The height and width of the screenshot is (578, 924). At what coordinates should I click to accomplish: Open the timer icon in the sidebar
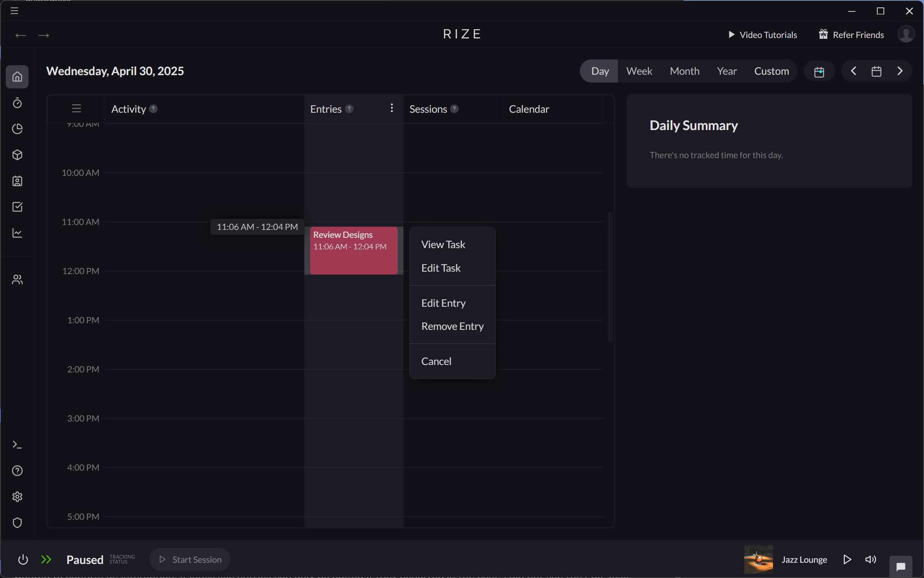click(17, 103)
